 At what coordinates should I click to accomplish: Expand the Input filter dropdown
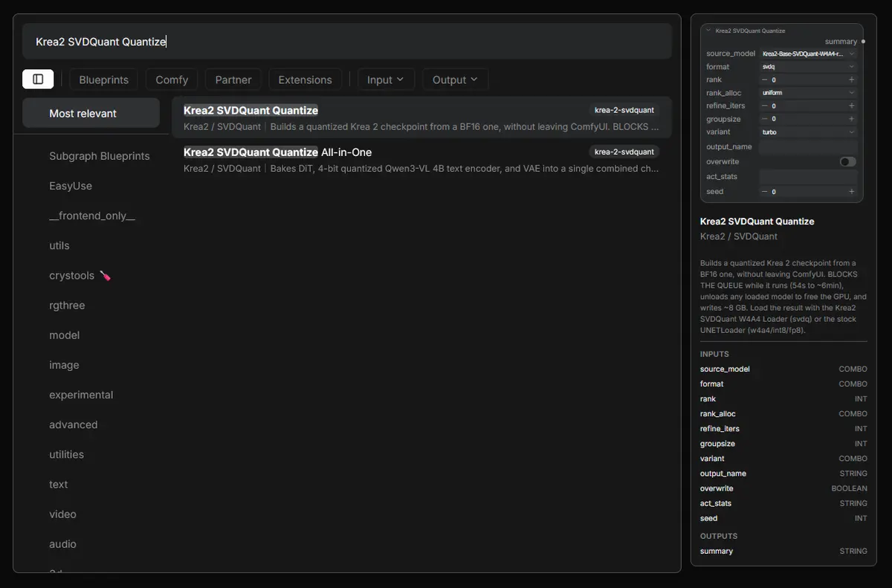coord(385,80)
